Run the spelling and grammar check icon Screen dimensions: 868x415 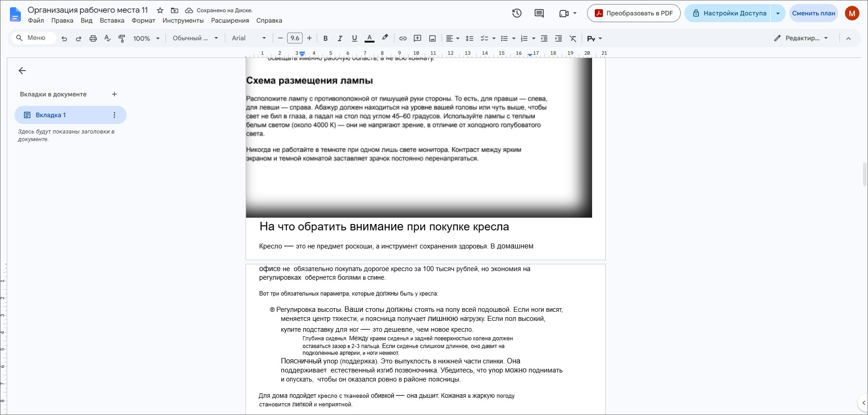pos(107,38)
